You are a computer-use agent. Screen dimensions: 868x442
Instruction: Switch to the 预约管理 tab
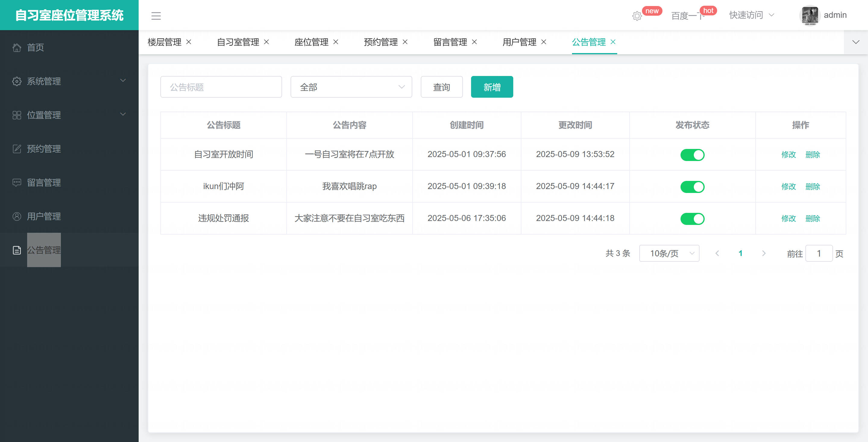pyautogui.click(x=381, y=42)
